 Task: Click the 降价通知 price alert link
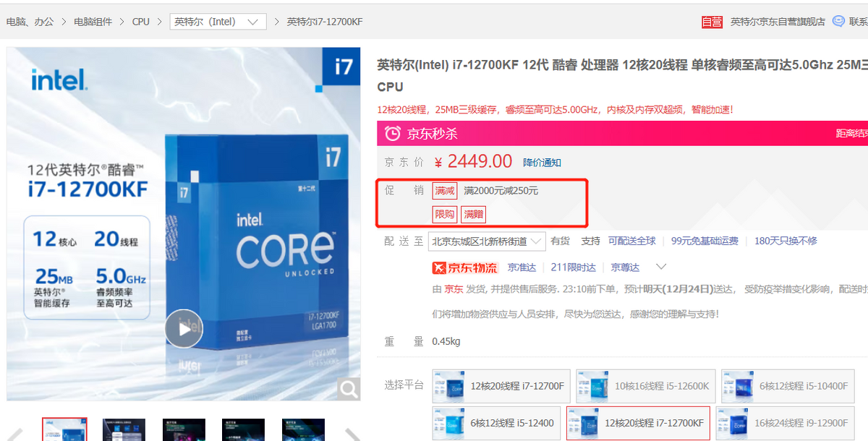pos(542,163)
